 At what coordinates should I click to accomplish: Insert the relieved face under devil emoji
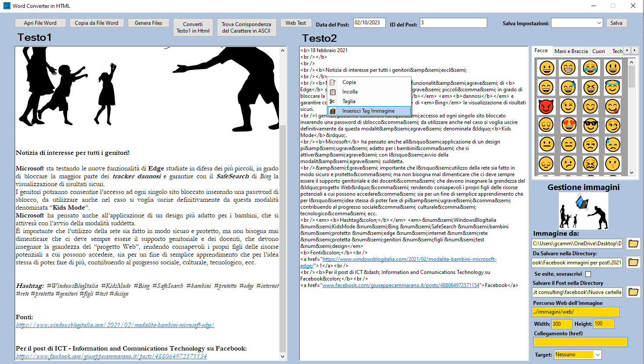pos(546,125)
